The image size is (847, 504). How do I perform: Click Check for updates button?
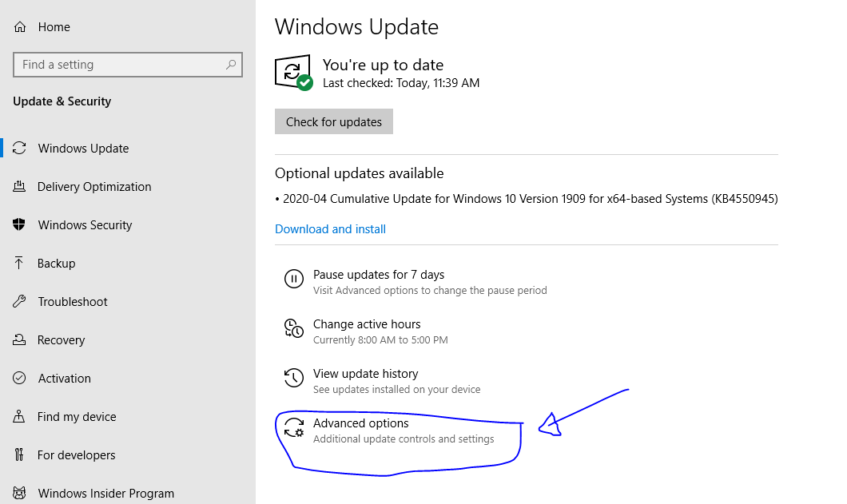334,121
